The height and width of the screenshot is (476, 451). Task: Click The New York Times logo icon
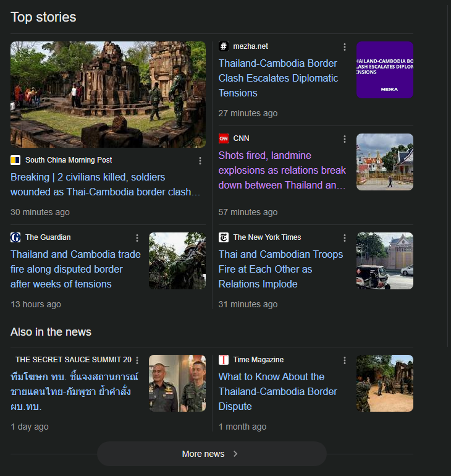click(x=224, y=237)
